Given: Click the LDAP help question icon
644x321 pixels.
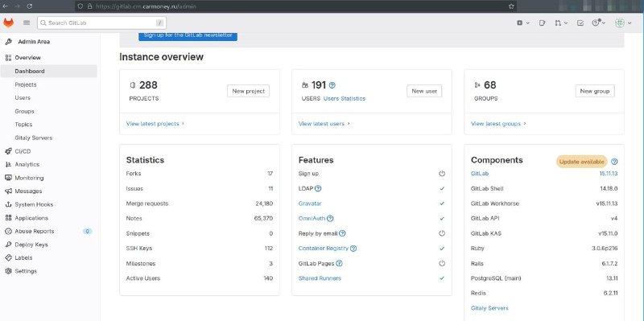Looking at the screenshot, I should (318, 188).
